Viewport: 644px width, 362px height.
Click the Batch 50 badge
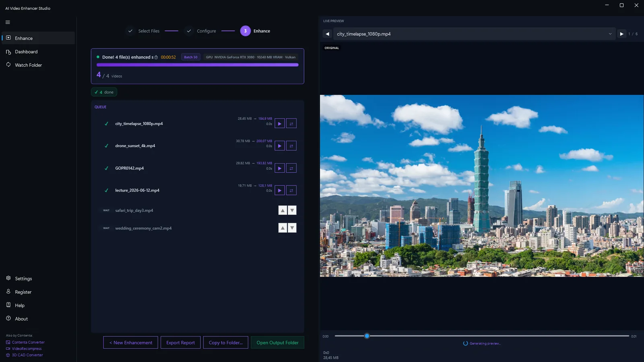click(x=191, y=57)
